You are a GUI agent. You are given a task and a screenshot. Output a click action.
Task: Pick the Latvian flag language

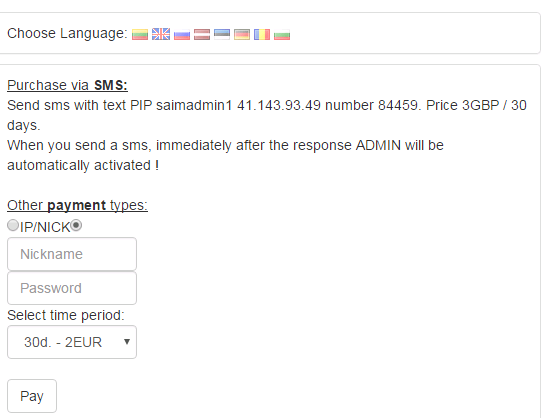202,34
